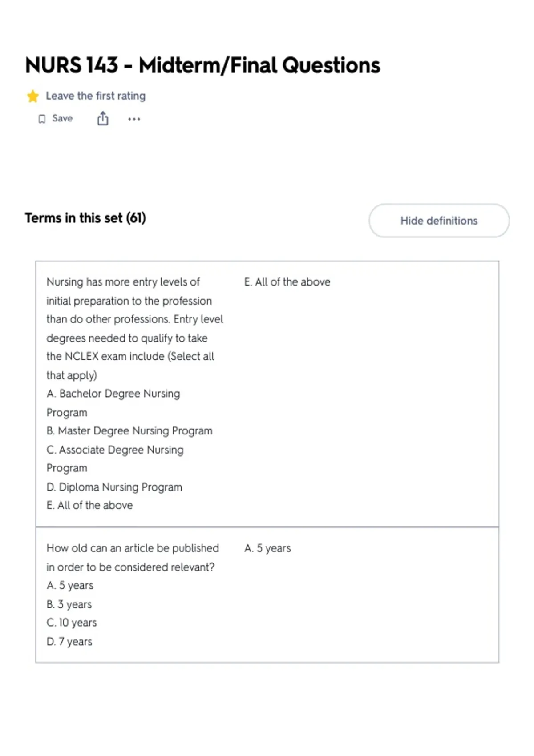Click option D. Diploma Nursing Program

114,487
